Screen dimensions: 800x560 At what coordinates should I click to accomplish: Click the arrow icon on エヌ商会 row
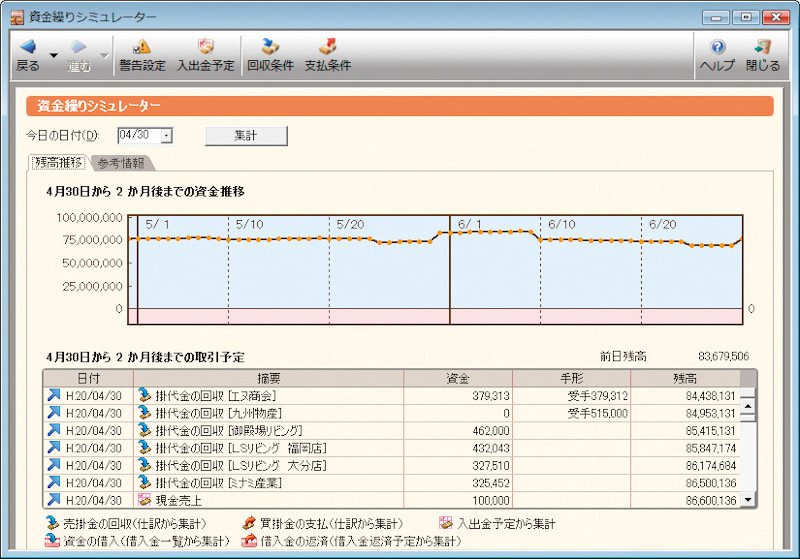(x=54, y=395)
